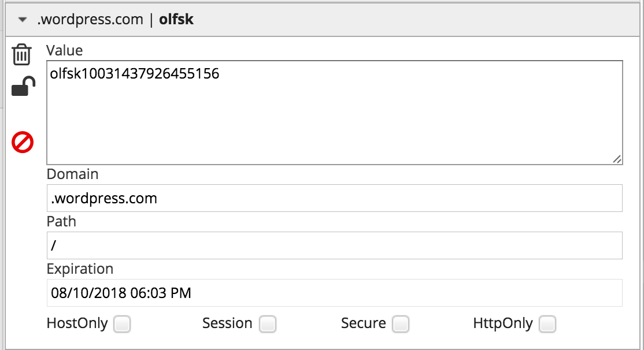Click the Domain label text

pos(72,174)
